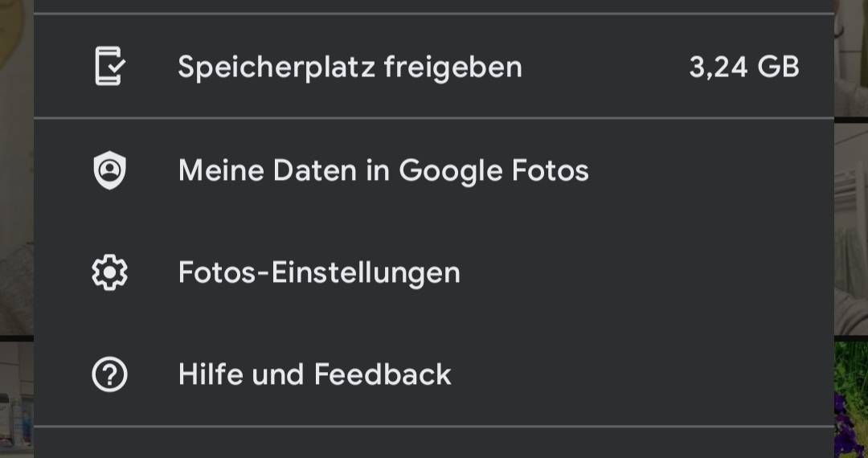Screen dimensions: 868x458
Task: Tap the question mark help icon
Action: (x=109, y=374)
